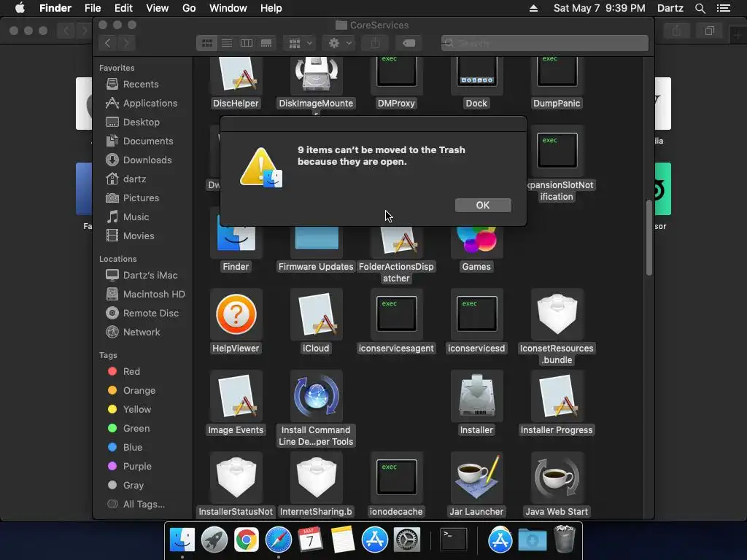Click the eject icon in menu bar
Viewport: 747px width, 560px height.
(533, 8)
